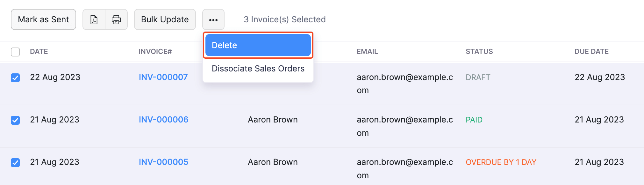Export selected invoices as PDF
The width and height of the screenshot is (644, 185).
click(94, 19)
